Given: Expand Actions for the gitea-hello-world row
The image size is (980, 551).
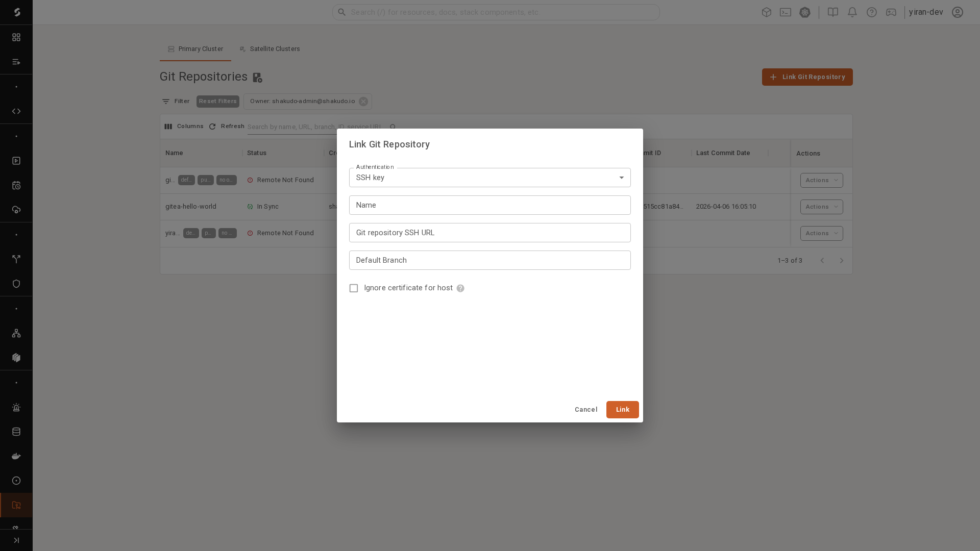Looking at the screenshot, I should [821, 207].
